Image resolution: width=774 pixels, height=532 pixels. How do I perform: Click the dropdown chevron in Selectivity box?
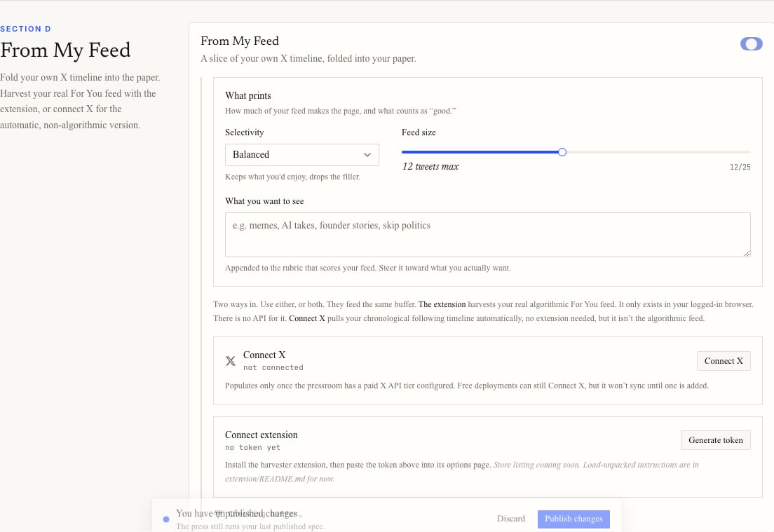pos(367,155)
